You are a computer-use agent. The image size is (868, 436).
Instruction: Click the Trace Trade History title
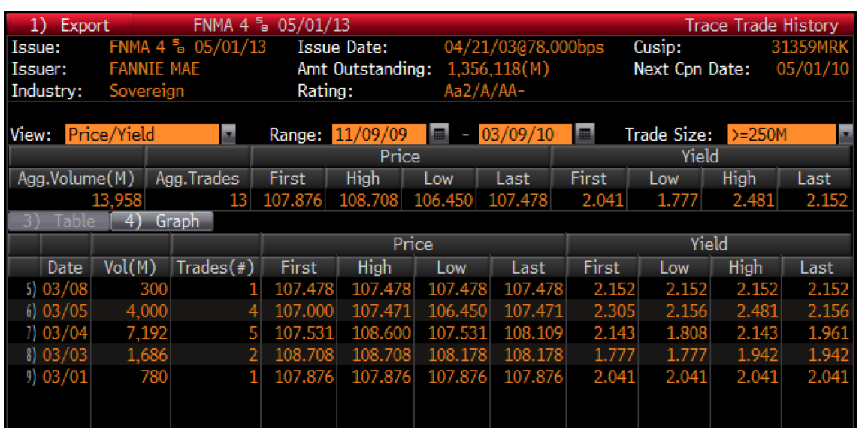pos(762,25)
